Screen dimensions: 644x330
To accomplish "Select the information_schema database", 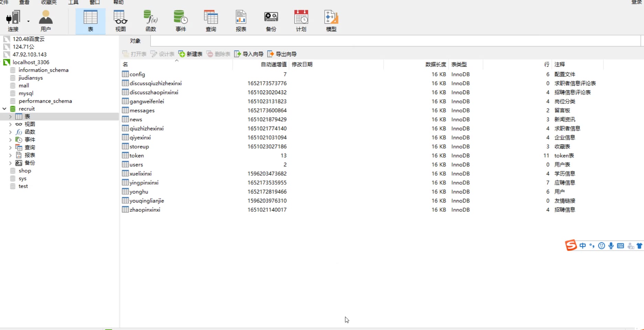I will 43,70.
